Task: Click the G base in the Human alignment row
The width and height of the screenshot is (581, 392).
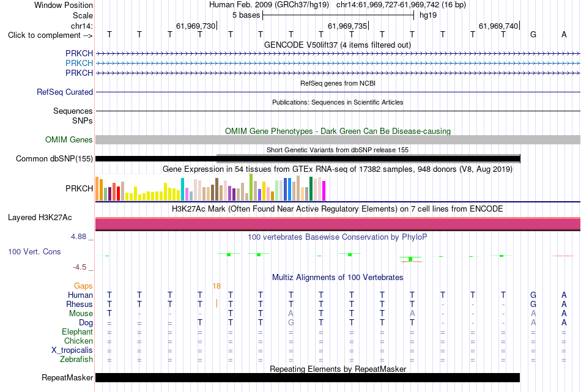Action: [x=533, y=295]
